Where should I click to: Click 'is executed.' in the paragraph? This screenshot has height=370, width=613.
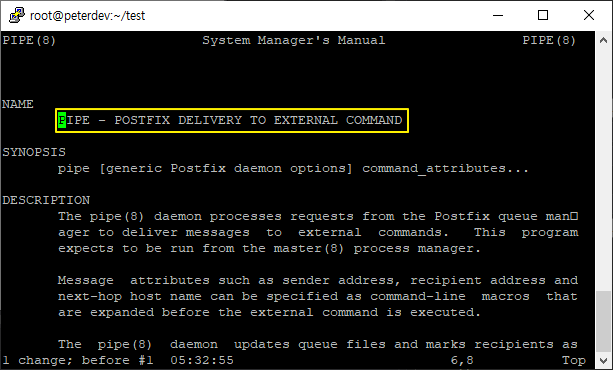(x=433, y=313)
